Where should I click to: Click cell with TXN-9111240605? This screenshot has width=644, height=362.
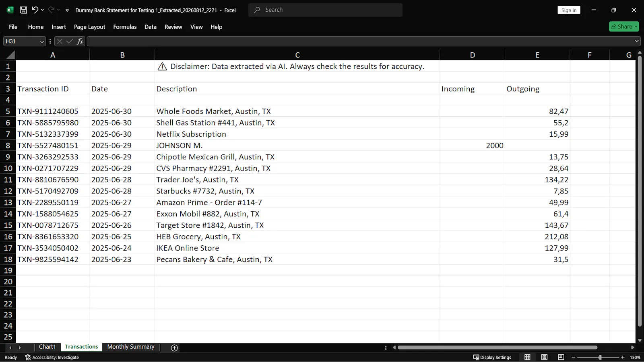tap(53, 111)
